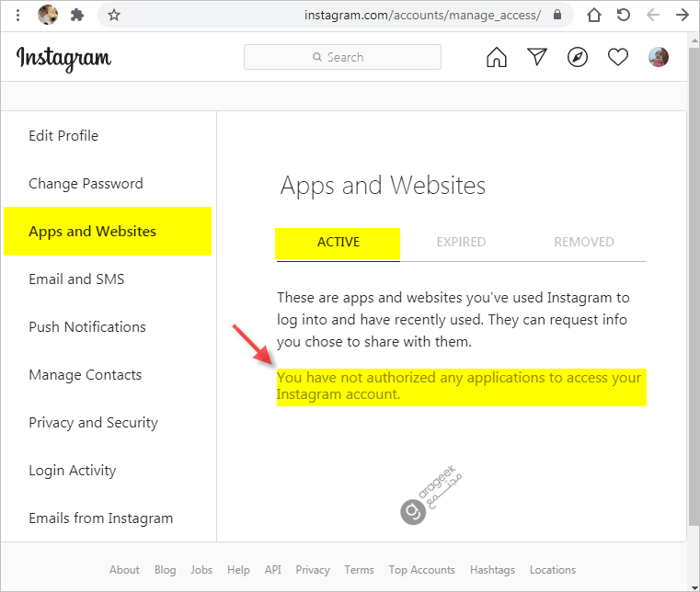Screen dimensions: 700x592
Task: Click the browser profile avatar
Action: point(47,15)
